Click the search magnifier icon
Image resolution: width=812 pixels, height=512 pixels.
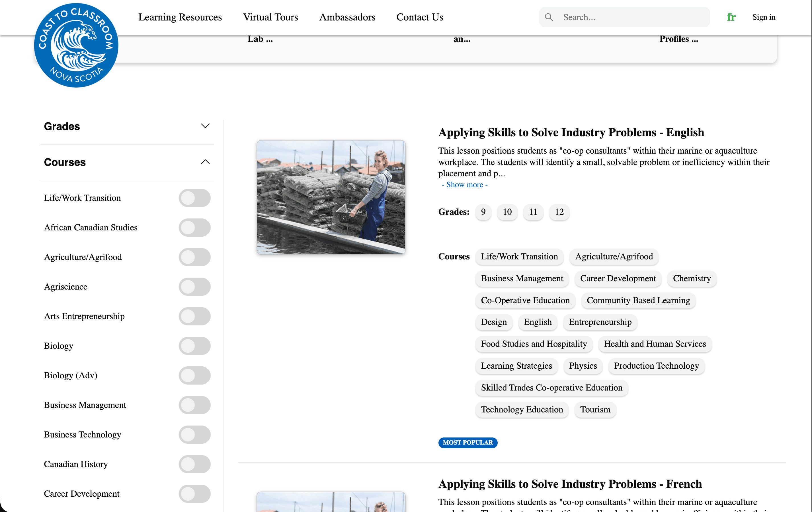tap(549, 17)
